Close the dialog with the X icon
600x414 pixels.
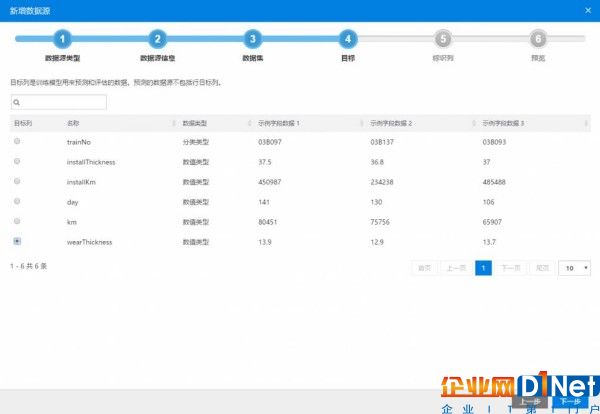[x=588, y=10]
